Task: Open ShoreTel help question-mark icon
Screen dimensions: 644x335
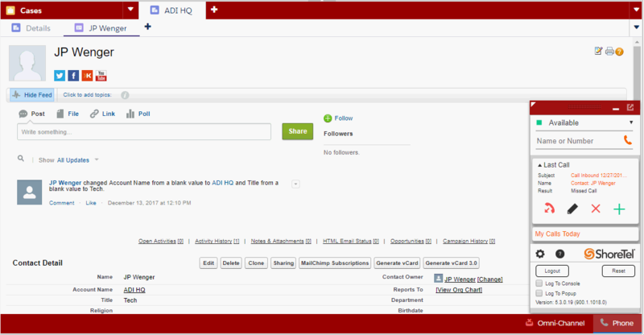Action: click(x=559, y=254)
